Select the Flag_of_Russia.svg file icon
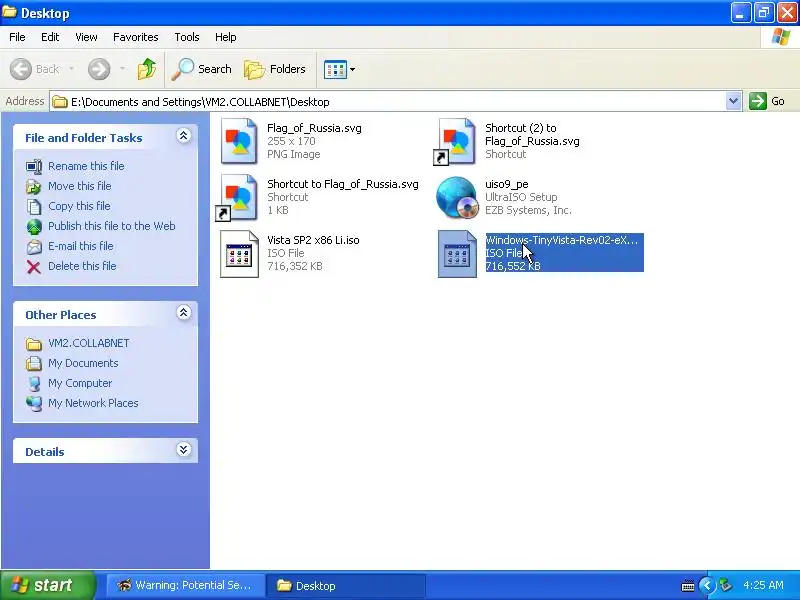 tap(239, 141)
